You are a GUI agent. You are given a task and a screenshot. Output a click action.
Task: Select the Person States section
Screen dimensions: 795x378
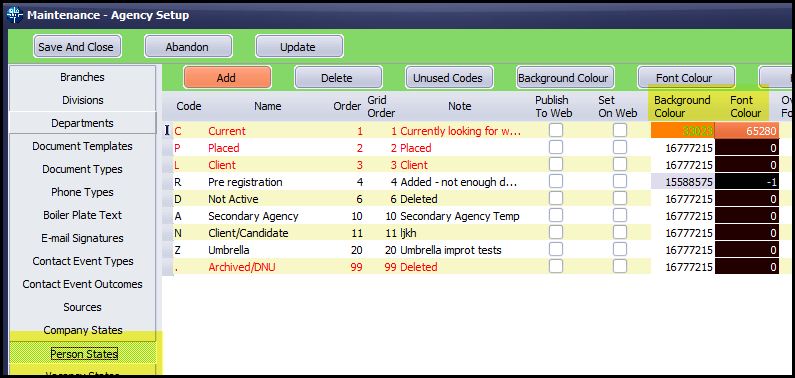[84, 353]
